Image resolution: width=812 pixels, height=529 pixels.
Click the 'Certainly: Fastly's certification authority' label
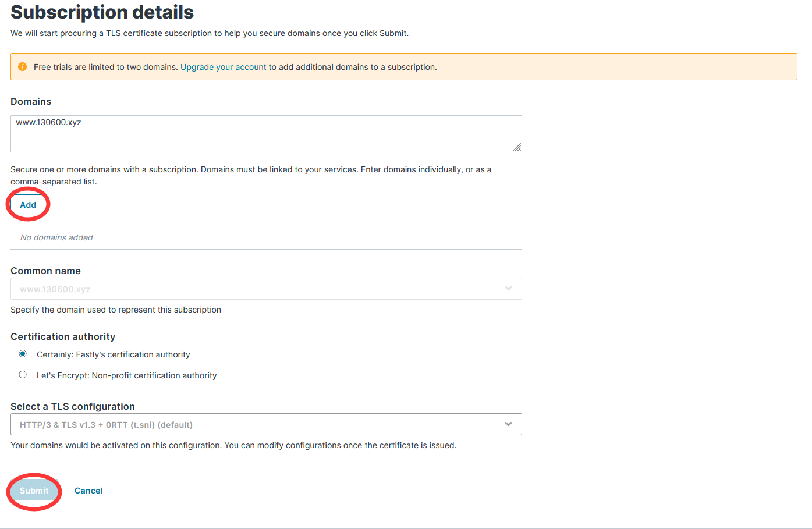pos(114,354)
